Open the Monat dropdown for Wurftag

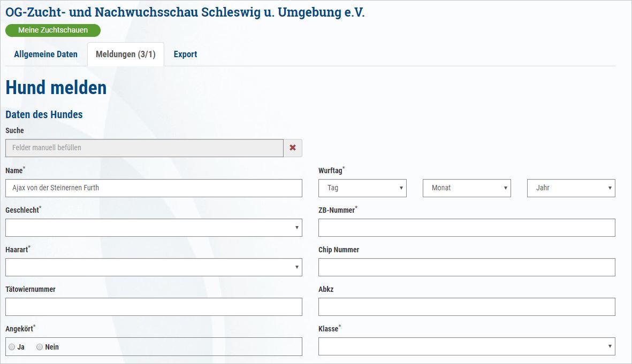pyautogui.click(x=467, y=188)
